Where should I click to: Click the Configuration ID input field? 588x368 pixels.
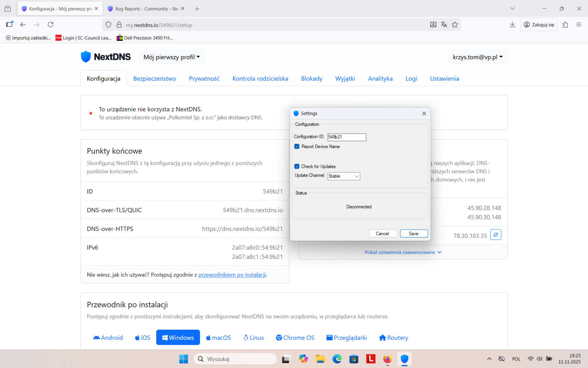(x=347, y=137)
